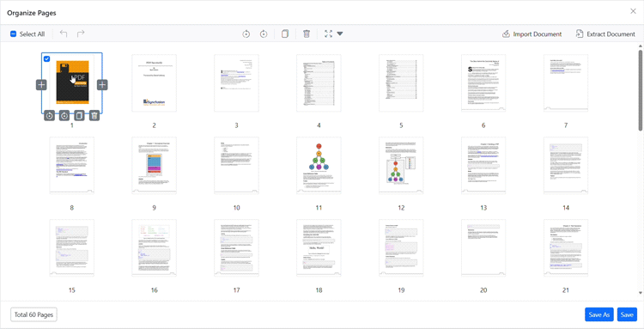Insert a blank page before page 1

point(41,85)
